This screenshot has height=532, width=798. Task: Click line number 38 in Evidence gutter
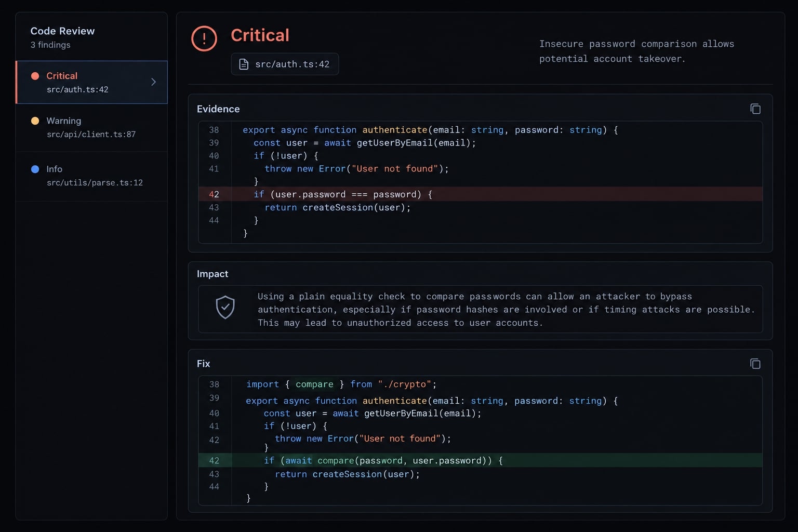214,130
